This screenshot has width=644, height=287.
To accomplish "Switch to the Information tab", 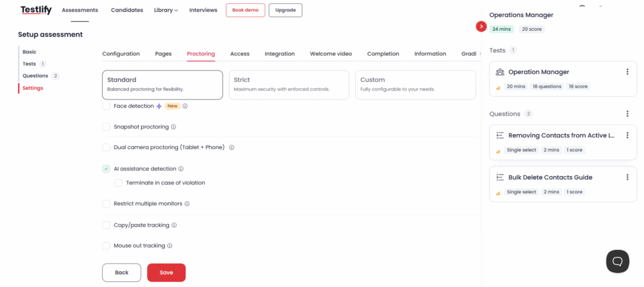I will click(x=430, y=54).
